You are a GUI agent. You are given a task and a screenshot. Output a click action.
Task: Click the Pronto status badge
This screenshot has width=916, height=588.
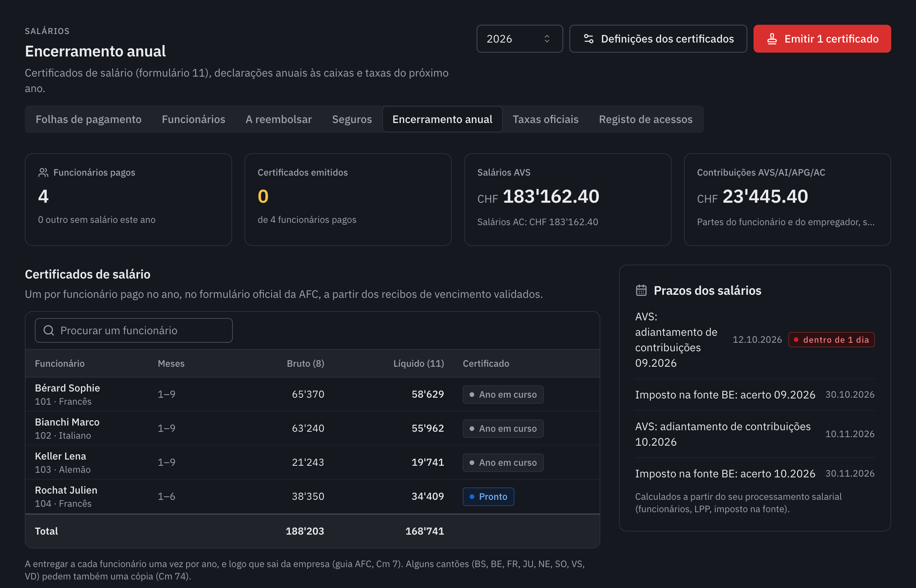point(488,496)
